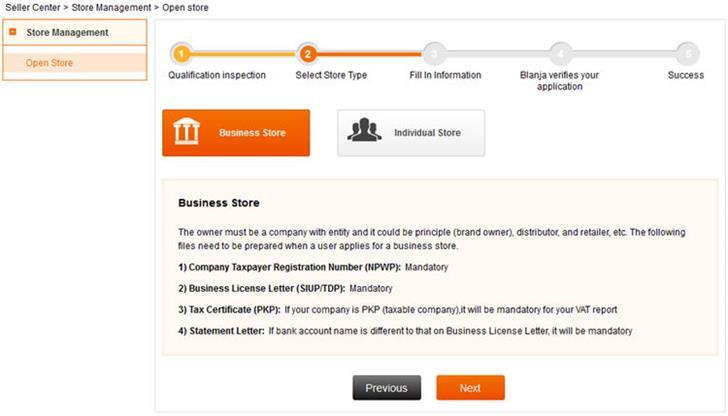728x416 pixels.
Task: Click the Select Store Type step label
Action: tap(331, 75)
